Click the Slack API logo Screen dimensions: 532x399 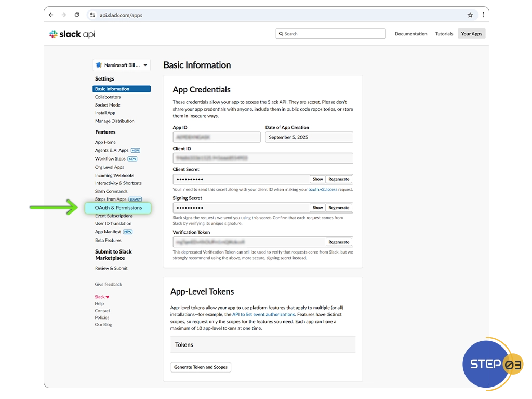(72, 34)
